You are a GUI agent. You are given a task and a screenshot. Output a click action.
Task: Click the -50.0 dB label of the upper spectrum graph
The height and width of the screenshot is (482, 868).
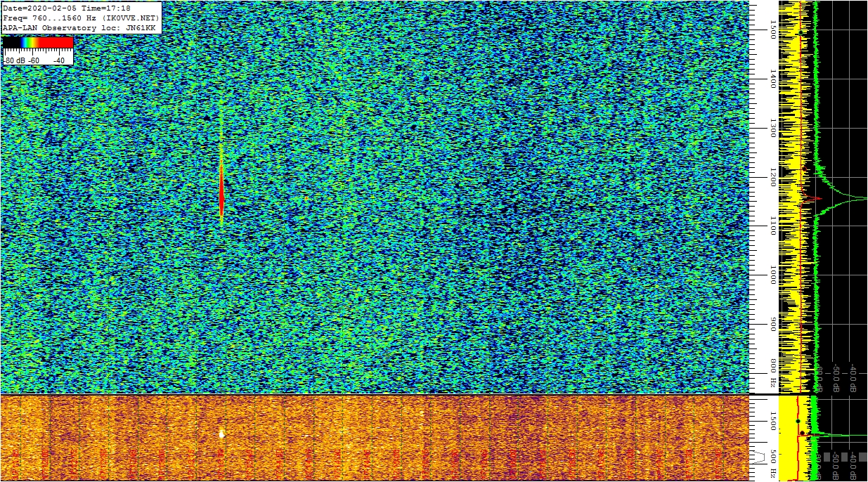coord(836,377)
